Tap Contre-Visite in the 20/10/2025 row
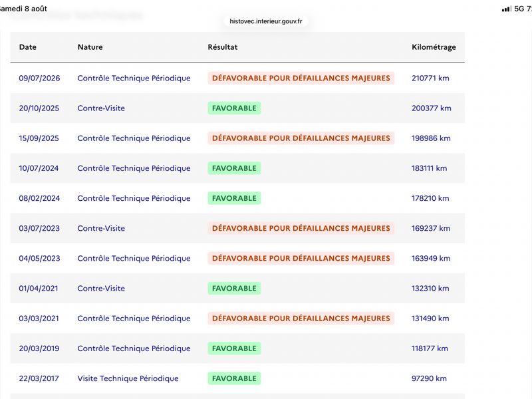 tap(101, 108)
